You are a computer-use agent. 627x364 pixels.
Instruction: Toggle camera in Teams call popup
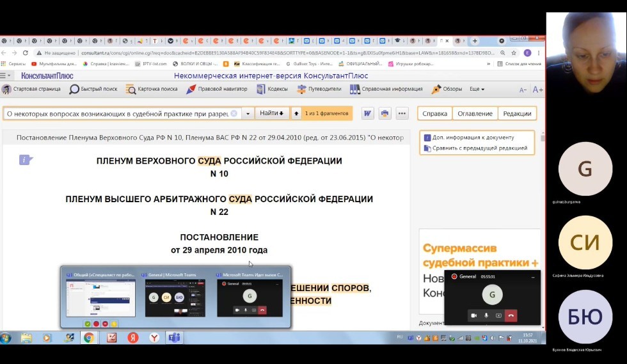pos(474,315)
